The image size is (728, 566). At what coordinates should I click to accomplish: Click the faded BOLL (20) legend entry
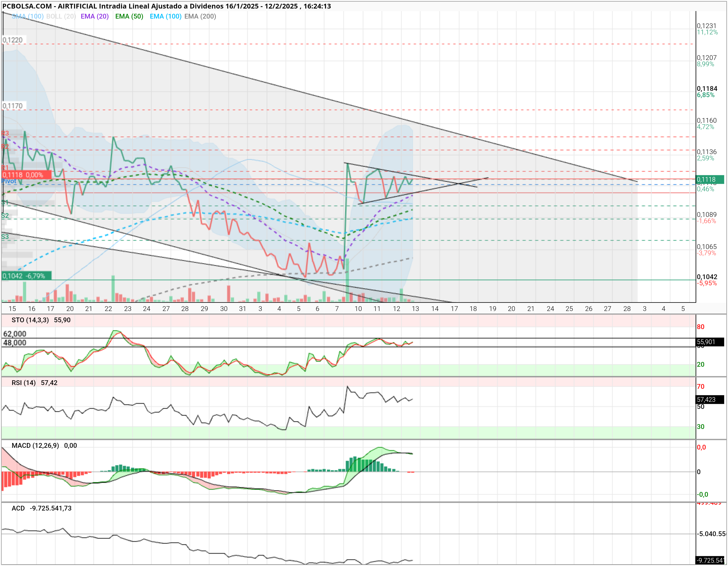61,16
